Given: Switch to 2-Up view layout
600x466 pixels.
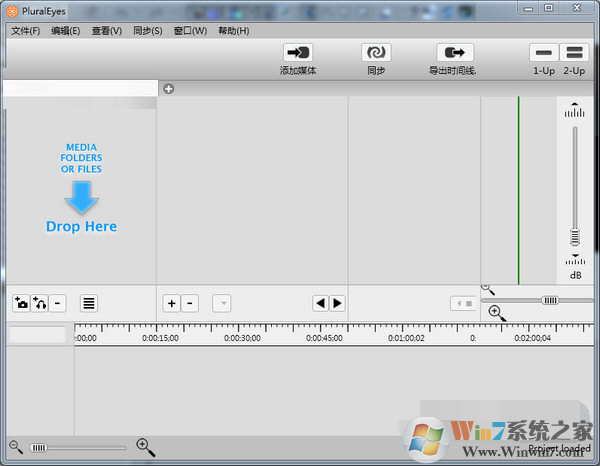Looking at the screenshot, I should pos(574,52).
